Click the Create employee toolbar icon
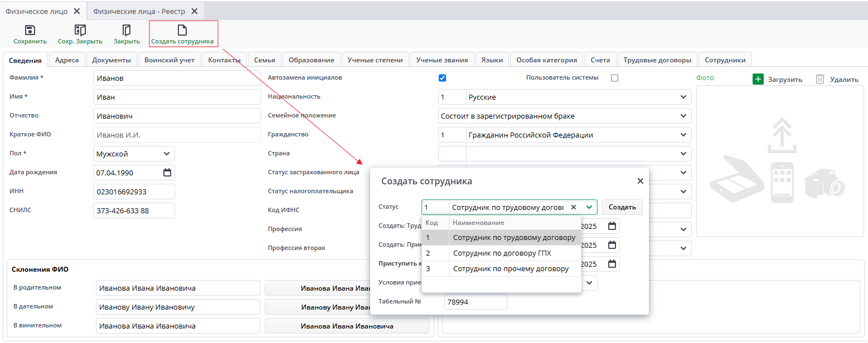 pos(182,30)
